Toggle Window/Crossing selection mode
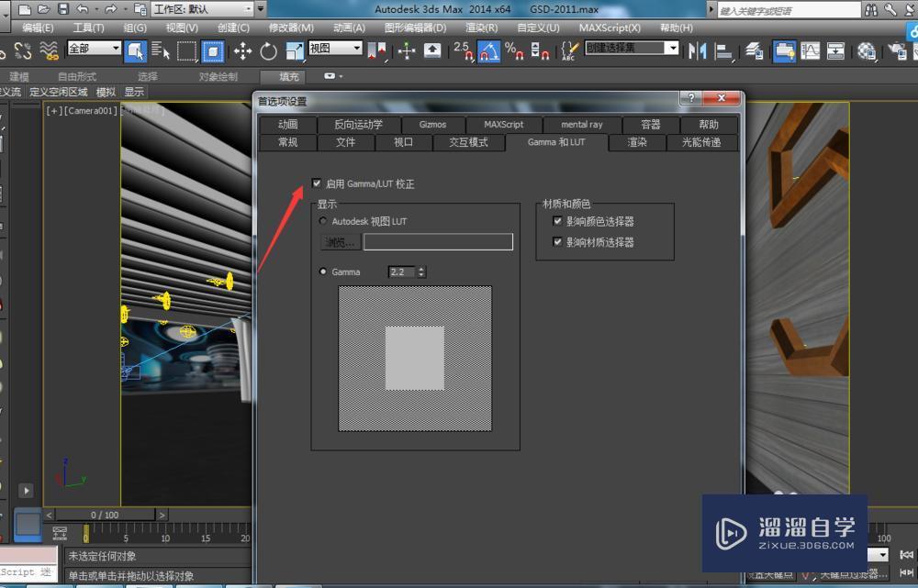The image size is (918, 588). tap(213, 50)
